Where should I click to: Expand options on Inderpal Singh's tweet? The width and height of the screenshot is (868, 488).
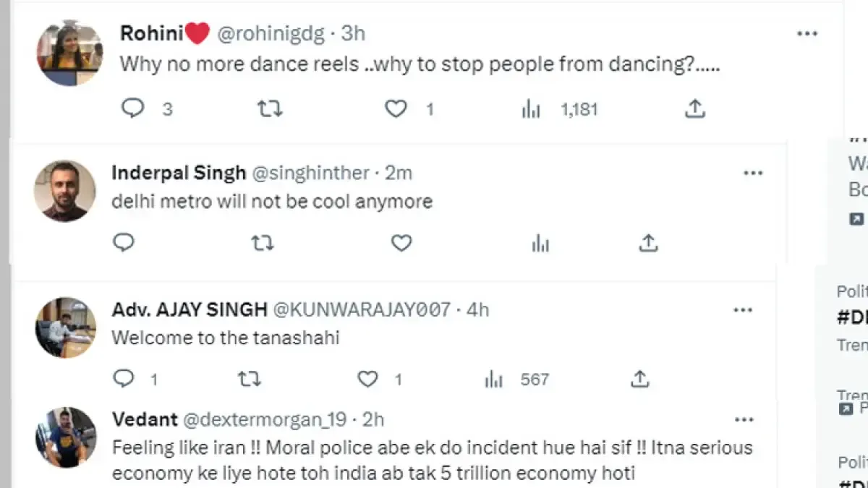pyautogui.click(x=754, y=172)
